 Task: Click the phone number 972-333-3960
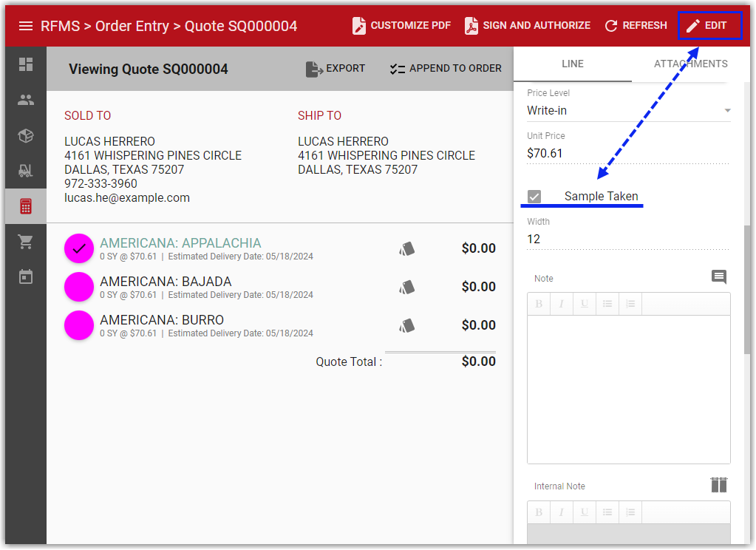click(x=101, y=184)
